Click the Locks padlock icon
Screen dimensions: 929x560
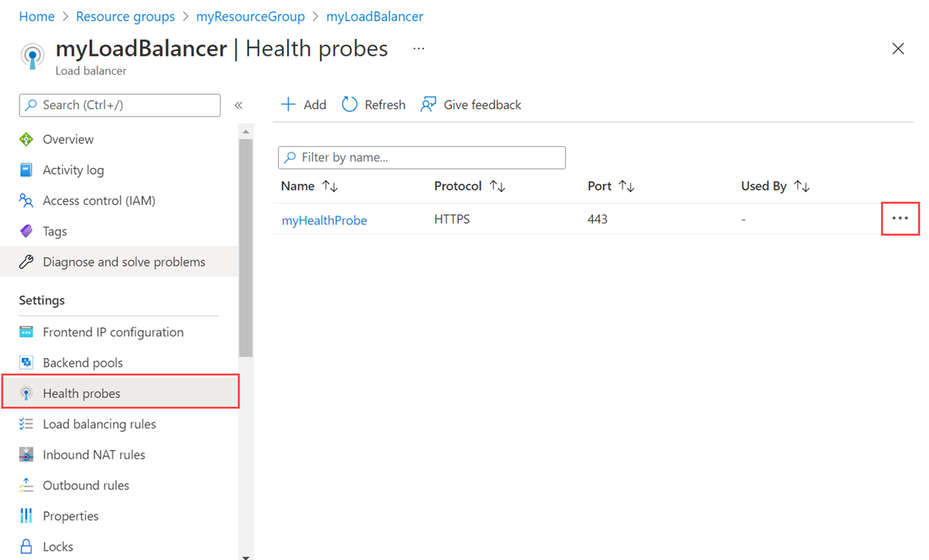click(26, 547)
